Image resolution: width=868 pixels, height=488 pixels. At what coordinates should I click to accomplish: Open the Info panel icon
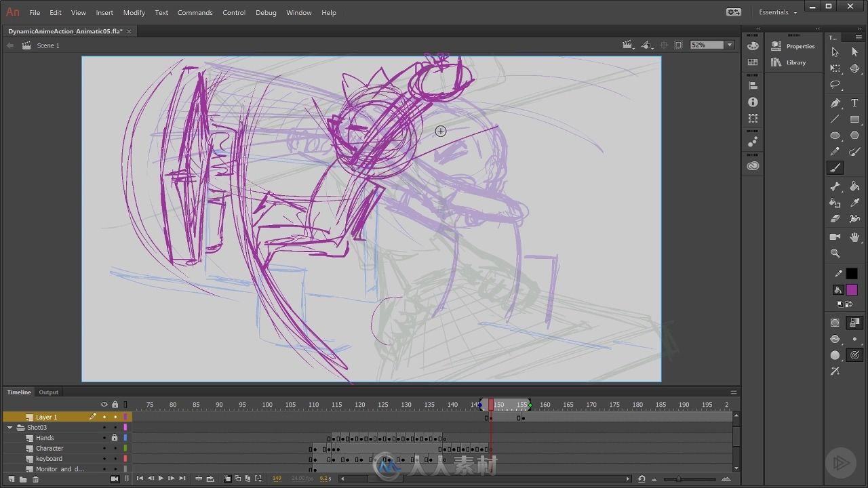[x=753, y=102]
